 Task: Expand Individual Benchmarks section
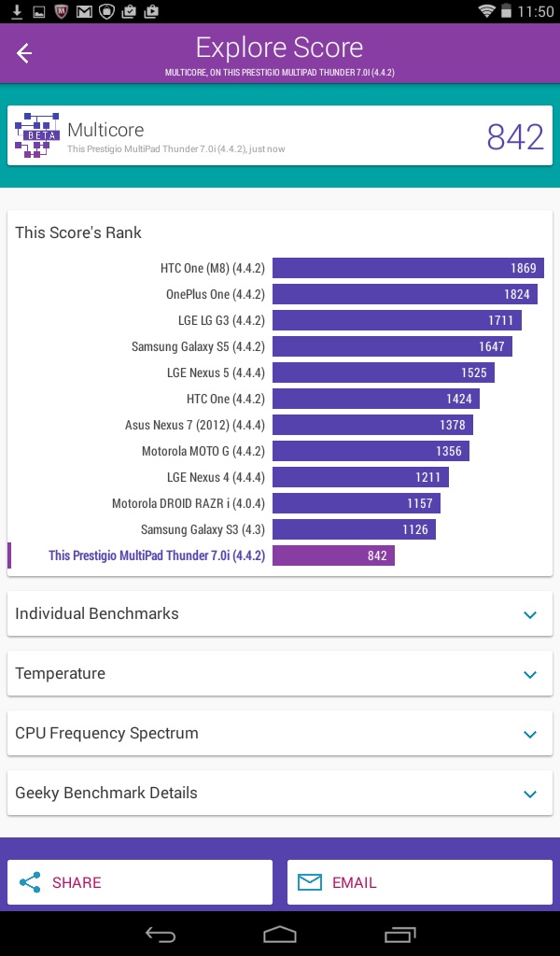pyautogui.click(x=530, y=614)
